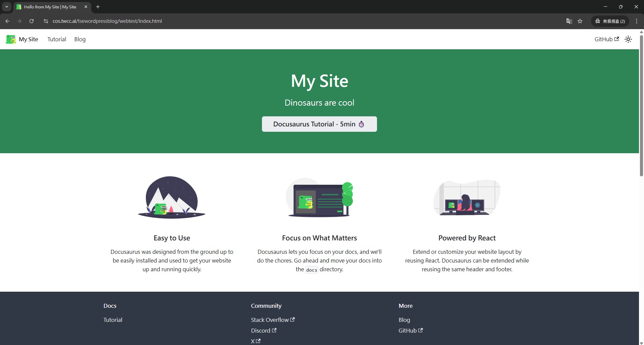The width and height of the screenshot is (644, 345).
Task: Open Stack Overflow footer link
Action: [x=273, y=320]
